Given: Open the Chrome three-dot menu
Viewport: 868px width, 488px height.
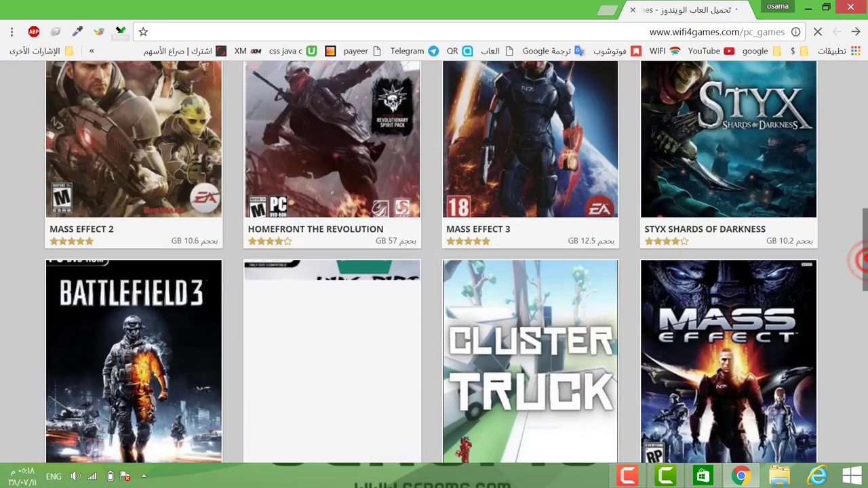Looking at the screenshot, I should 12,32.
